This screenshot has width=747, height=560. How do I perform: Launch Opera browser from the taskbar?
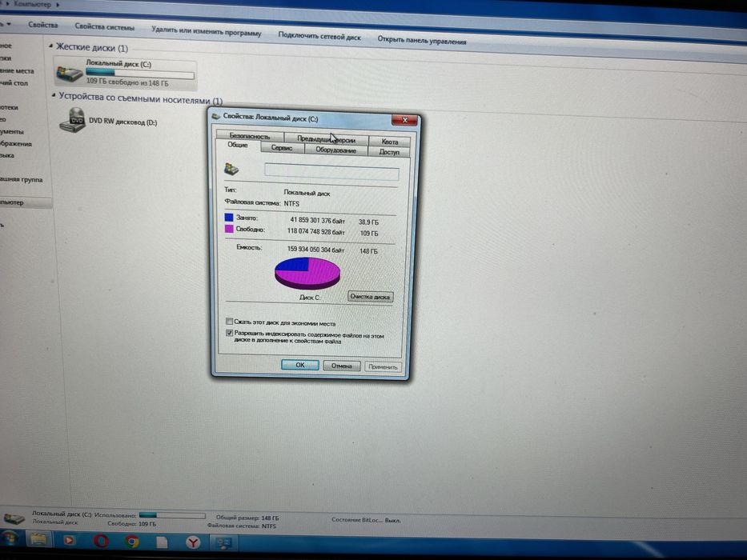(x=101, y=541)
